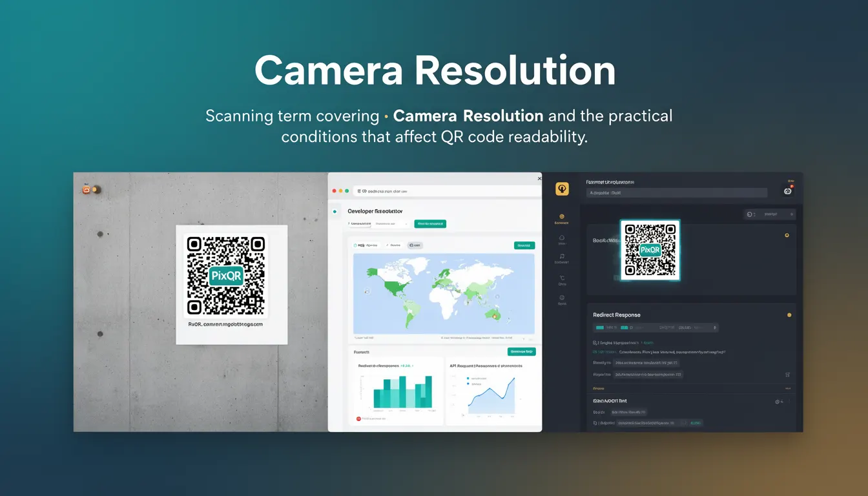Click the teal dot icon in the browser sidebar

pos(335,211)
